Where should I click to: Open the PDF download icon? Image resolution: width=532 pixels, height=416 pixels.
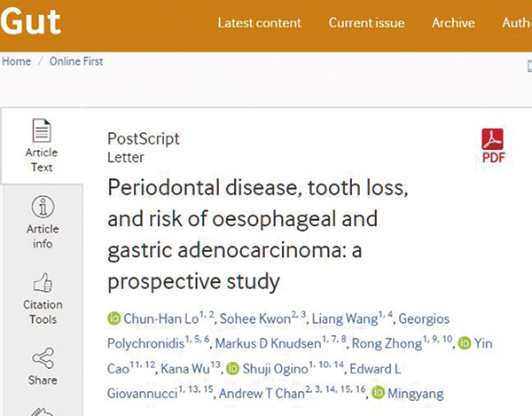pyautogui.click(x=493, y=139)
